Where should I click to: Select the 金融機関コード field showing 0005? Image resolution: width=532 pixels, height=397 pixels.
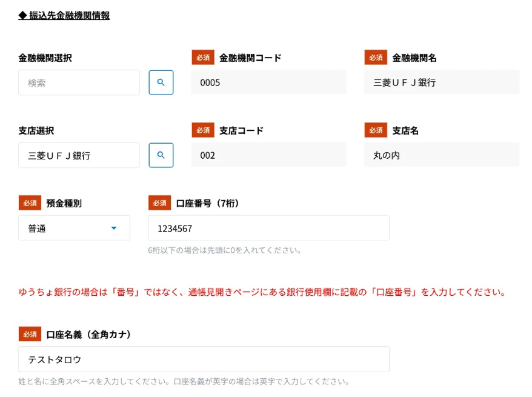click(268, 82)
